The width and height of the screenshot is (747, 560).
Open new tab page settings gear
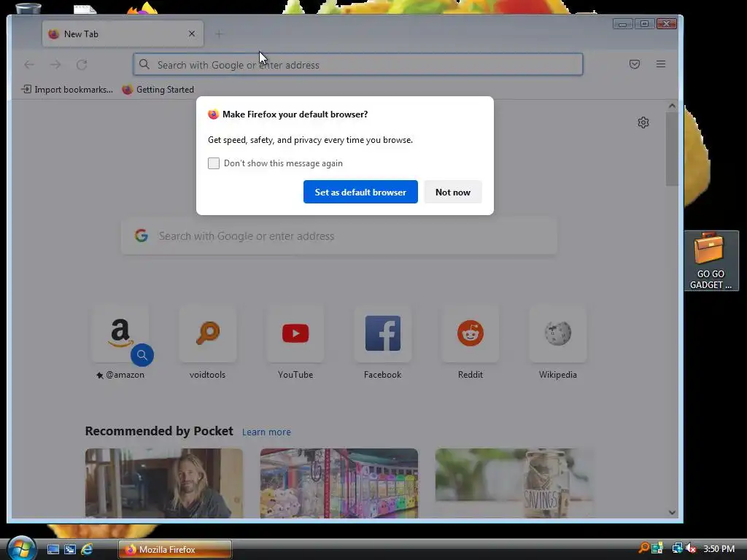(x=643, y=122)
